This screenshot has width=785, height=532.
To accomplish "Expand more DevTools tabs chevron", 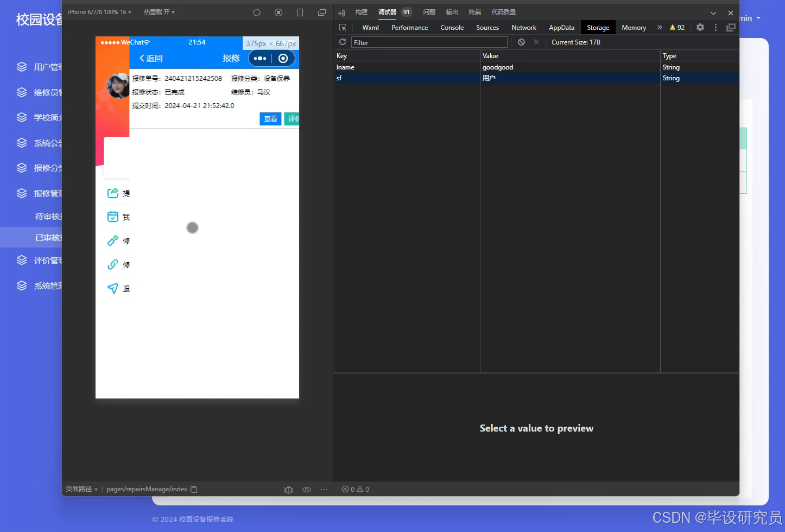I will 660,27.
